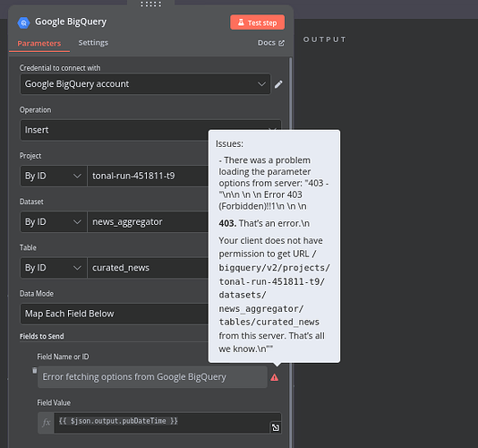The width and height of the screenshot is (478, 448).
Task: Open the Table By ID mode dropdown
Action: (54, 268)
